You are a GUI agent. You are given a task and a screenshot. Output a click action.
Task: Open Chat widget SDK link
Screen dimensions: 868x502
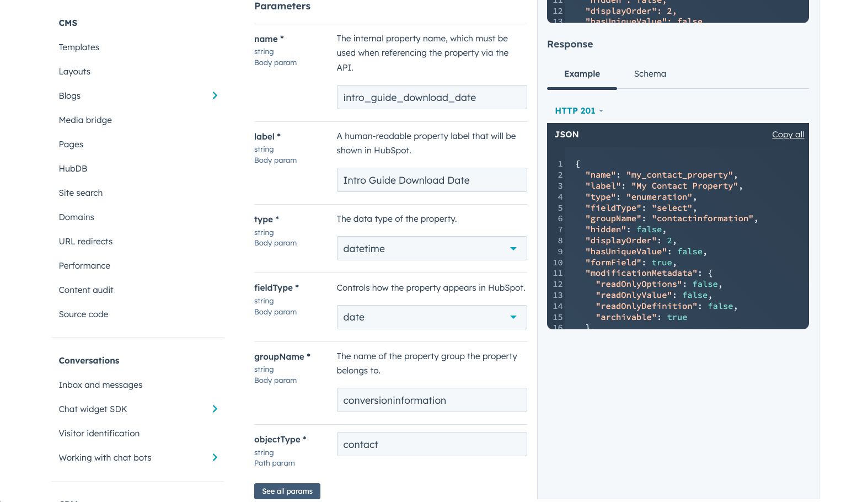pos(93,409)
